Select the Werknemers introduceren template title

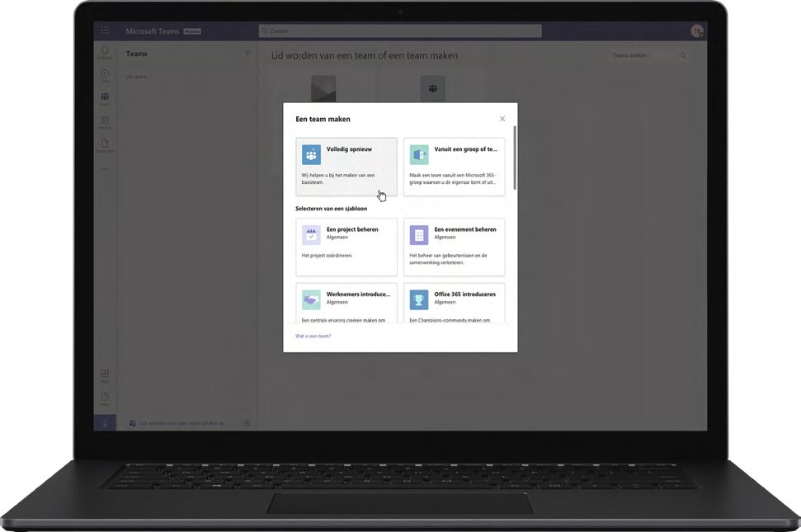click(358, 294)
